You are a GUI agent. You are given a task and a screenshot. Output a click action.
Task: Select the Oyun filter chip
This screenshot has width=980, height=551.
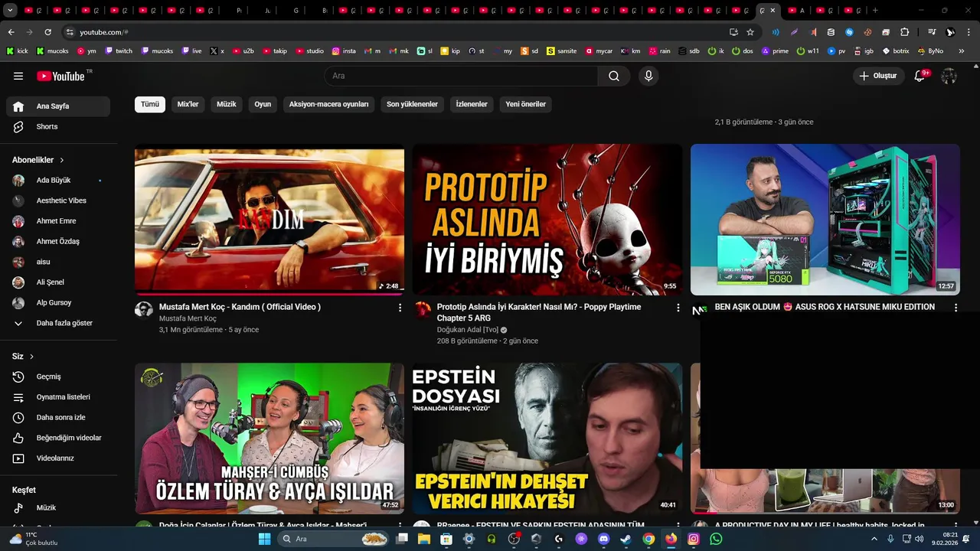click(x=263, y=104)
